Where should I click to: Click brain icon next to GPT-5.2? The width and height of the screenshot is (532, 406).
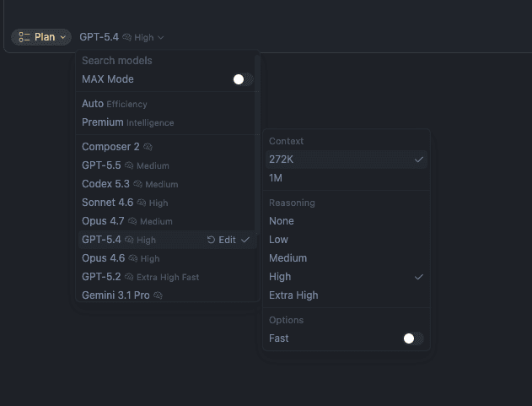click(x=129, y=277)
